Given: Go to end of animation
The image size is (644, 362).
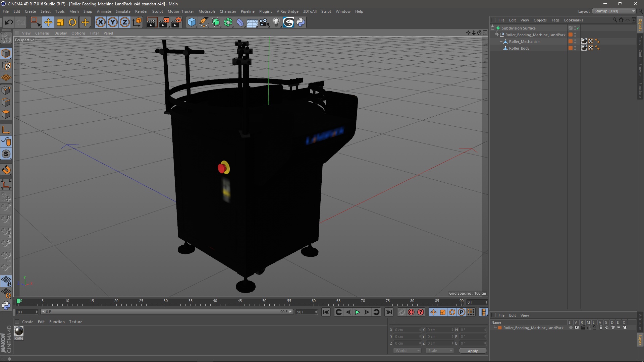Looking at the screenshot, I should 389,312.
